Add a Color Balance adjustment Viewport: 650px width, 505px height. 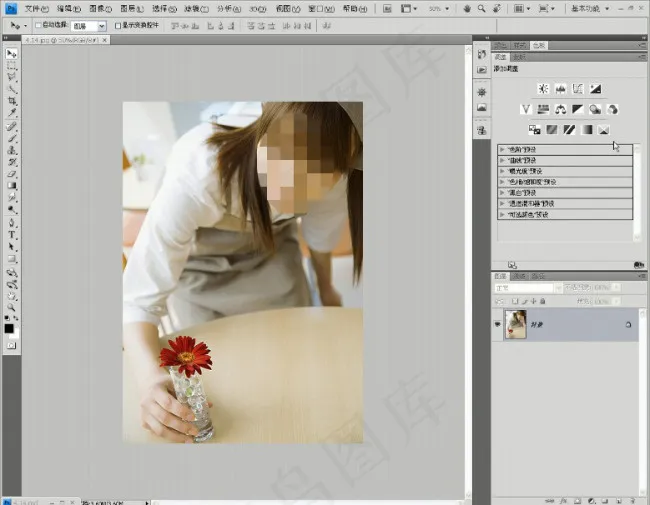click(561, 109)
